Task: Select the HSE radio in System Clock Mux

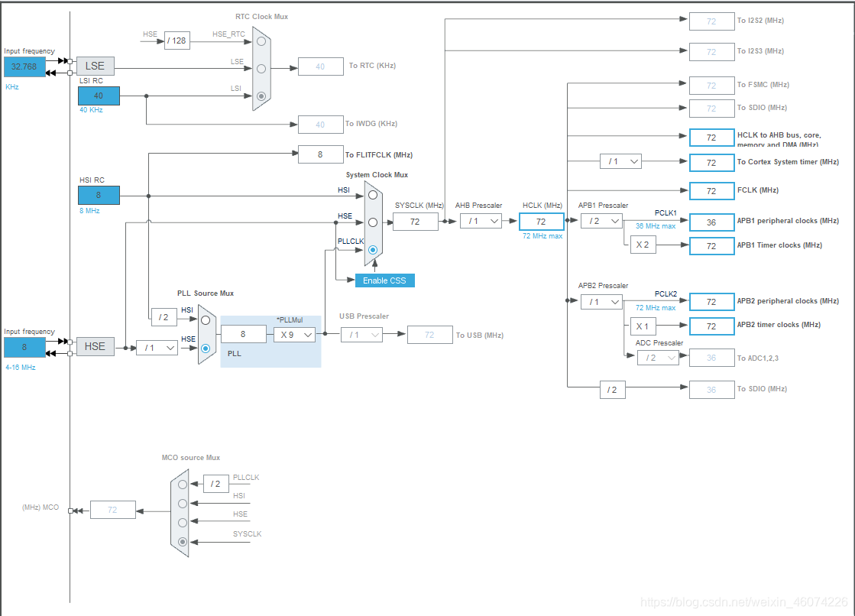Action: point(372,222)
